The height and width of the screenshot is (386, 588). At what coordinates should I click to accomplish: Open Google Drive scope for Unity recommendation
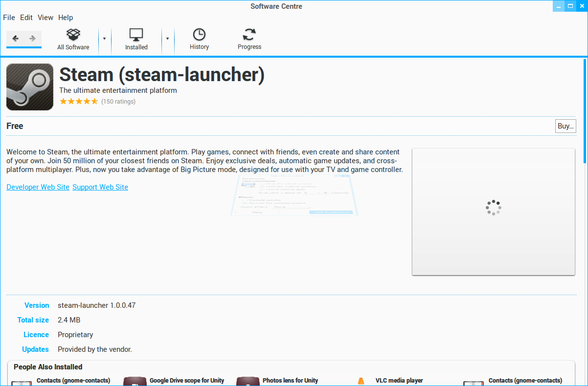[x=187, y=380]
